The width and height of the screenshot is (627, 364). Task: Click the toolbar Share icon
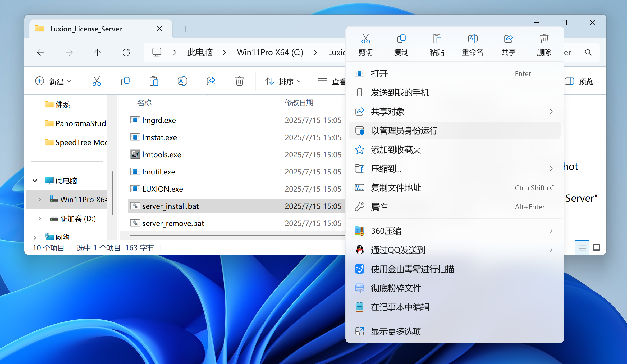coord(211,81)
